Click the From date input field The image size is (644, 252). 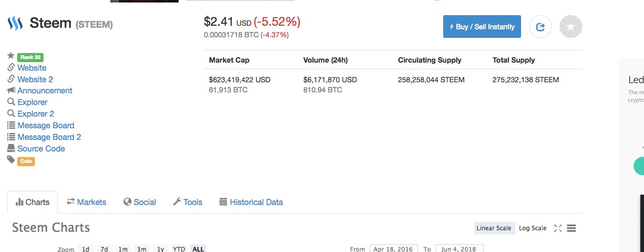[x=393, y=249]
